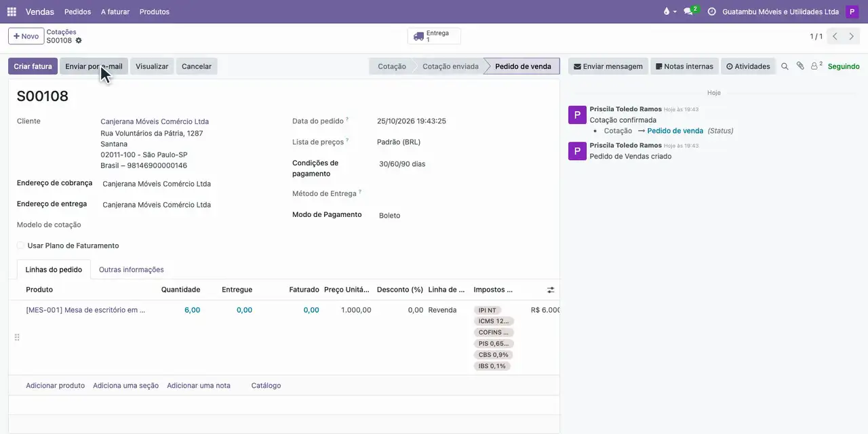Click the Novo button

pos(26,37)
